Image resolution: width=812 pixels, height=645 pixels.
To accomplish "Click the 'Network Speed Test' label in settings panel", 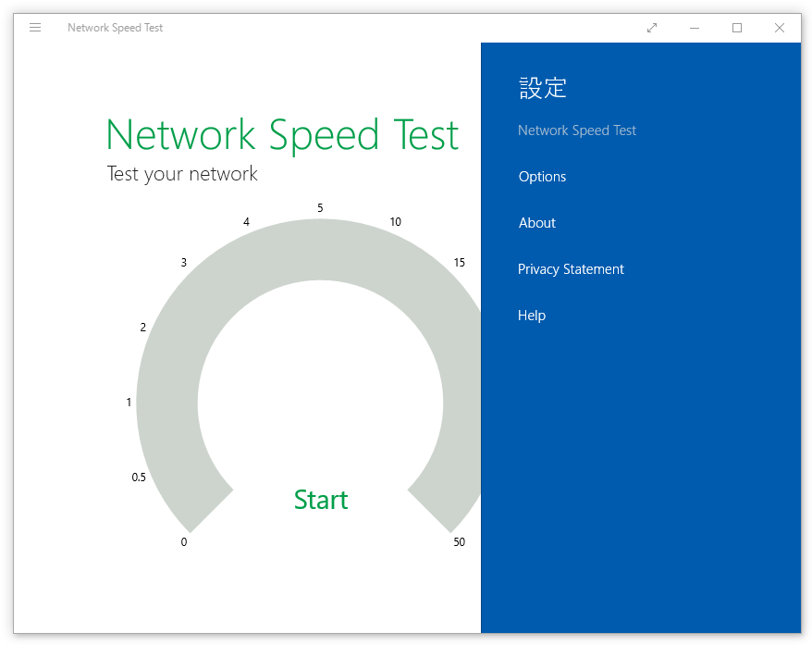I will coord(577,130).
